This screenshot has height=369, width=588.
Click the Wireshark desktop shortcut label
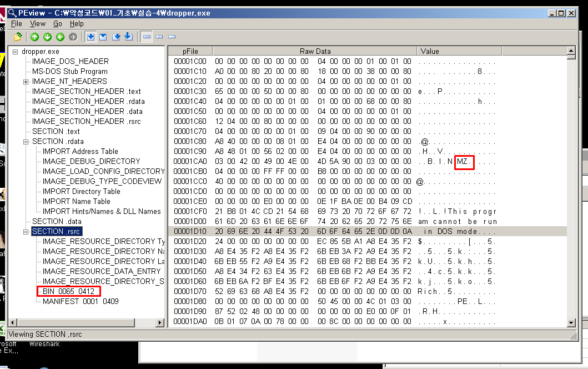pos(44,344)
